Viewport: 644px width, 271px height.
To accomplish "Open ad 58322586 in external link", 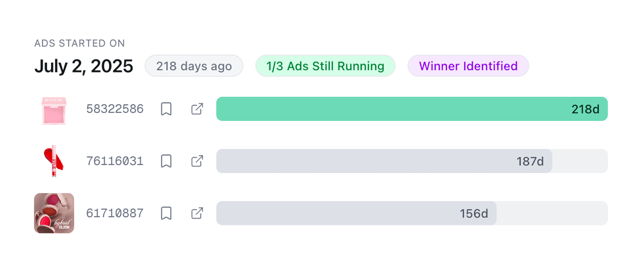I will click(197, 109).
